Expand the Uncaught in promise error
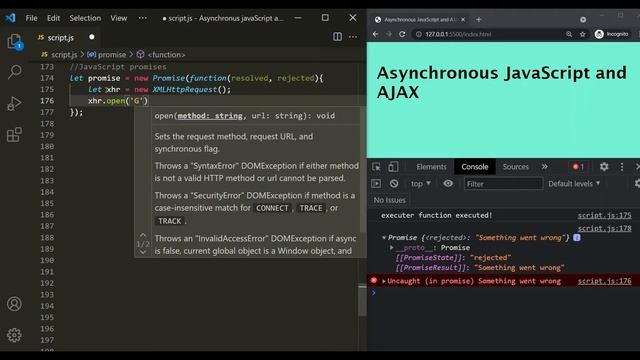Image resolution: width=640 pixels, height=360 pixels. pyautogui.click(x=384, y=281)
